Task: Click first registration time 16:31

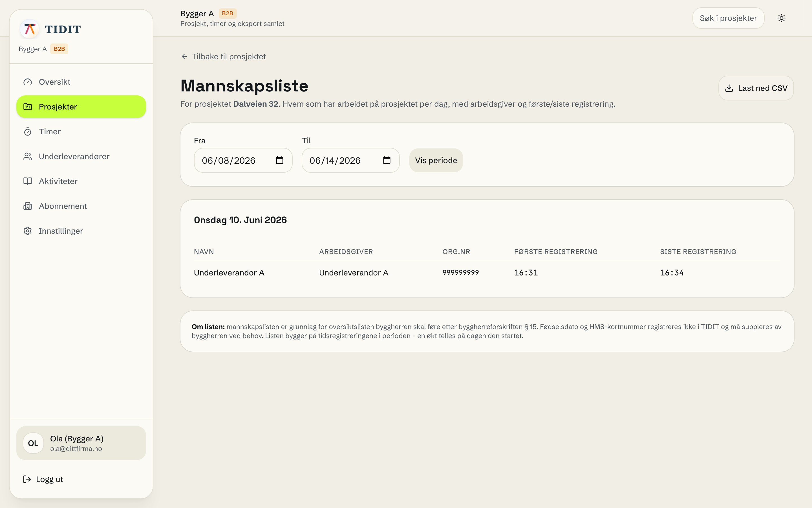Action: coord(526,273)
